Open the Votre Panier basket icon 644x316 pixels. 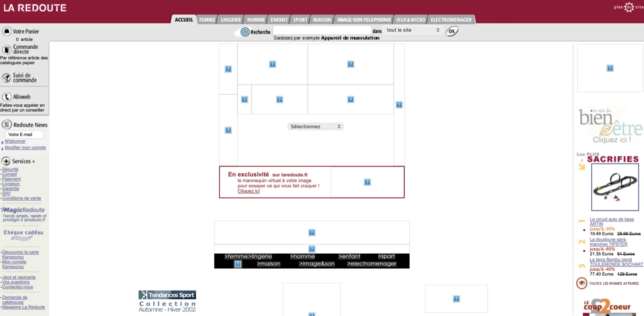(6, 31)
